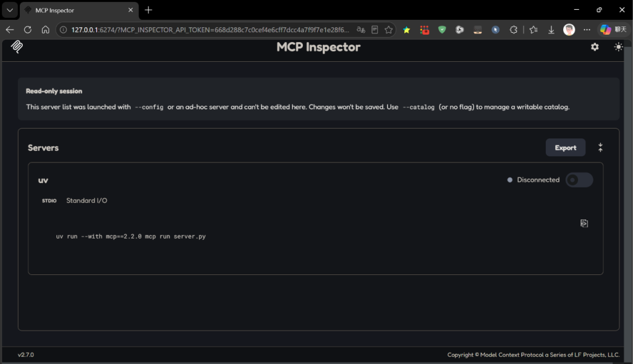Click the Servers heading

tap(43, 148)
